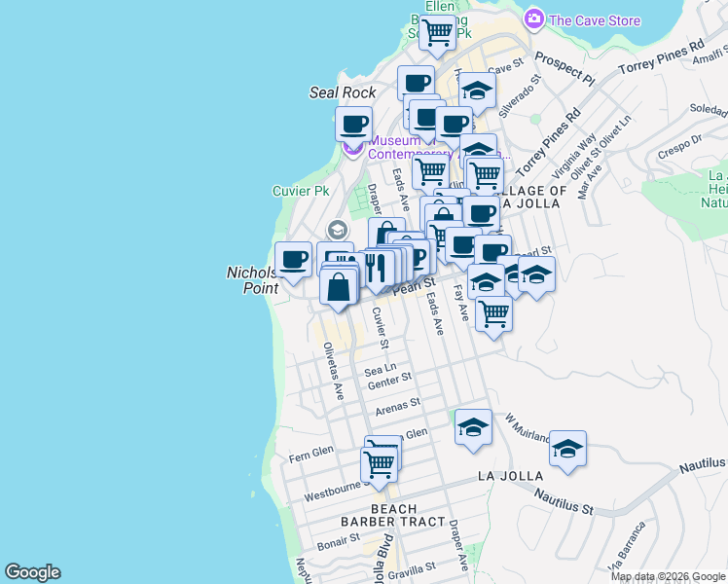Click the gray school pin near Cuvier Pk
The height and width of the screenshot is (584, 728).
pyautogui.click(x=338, y=230)
